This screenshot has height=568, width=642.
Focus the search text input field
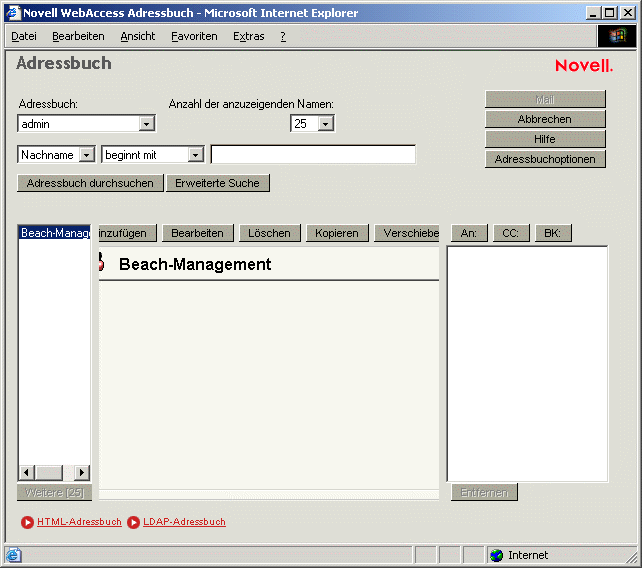(x=313, y=154)
